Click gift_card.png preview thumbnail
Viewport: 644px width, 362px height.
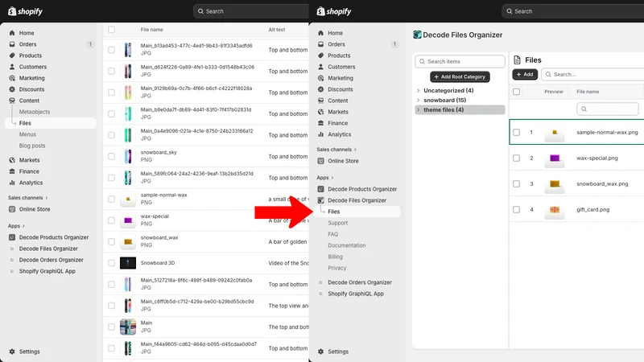[x=555, y=210]
